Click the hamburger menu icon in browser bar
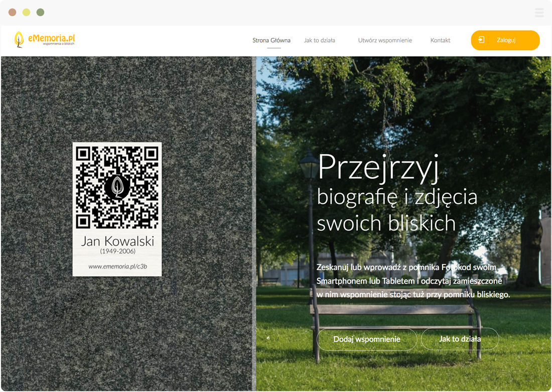This screenshot has height=392, width=552. [539, 13]
